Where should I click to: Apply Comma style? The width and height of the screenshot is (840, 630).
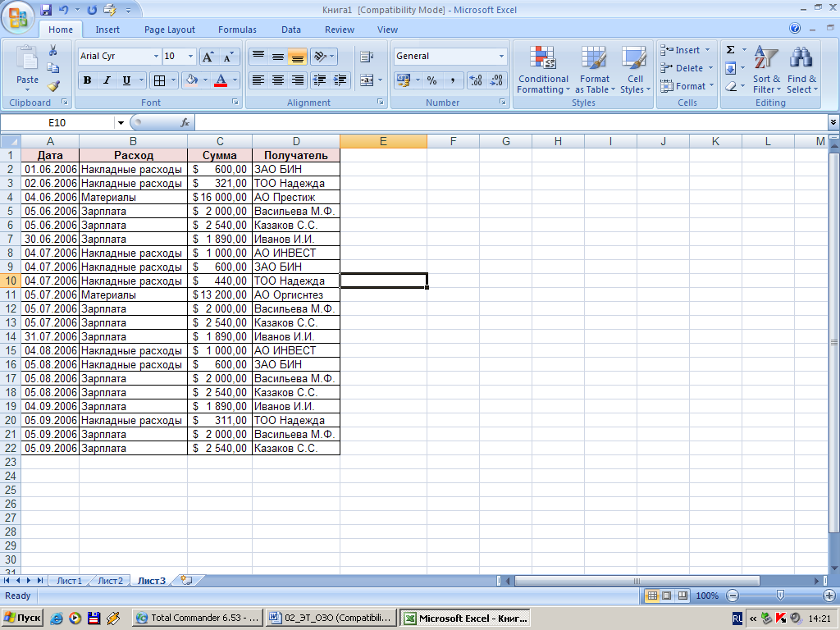pos(453,81)
